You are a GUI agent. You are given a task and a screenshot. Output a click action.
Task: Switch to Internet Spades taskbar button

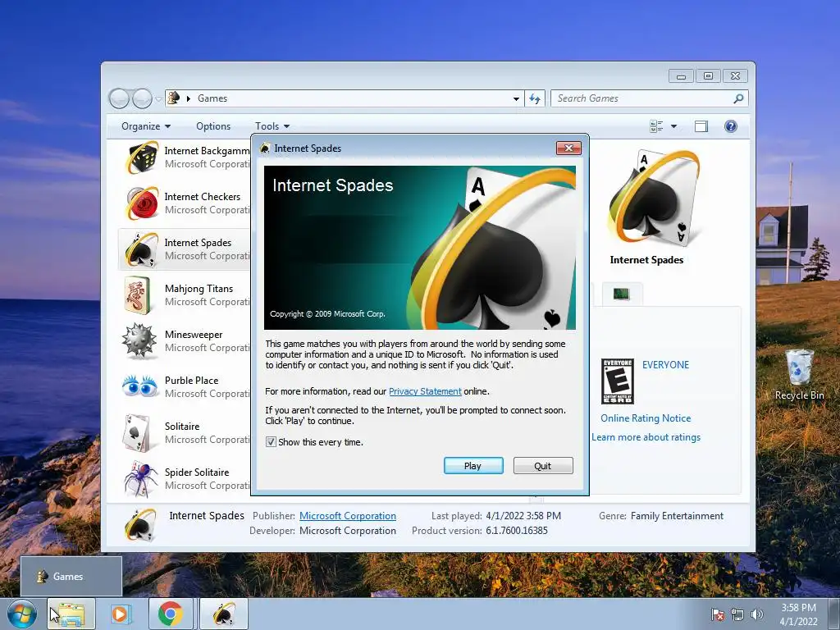tap(224, 614)
